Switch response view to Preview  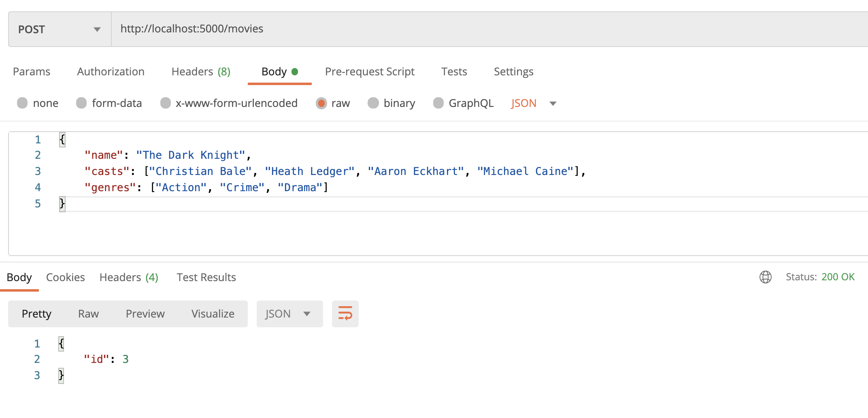(x=145, y=314)
